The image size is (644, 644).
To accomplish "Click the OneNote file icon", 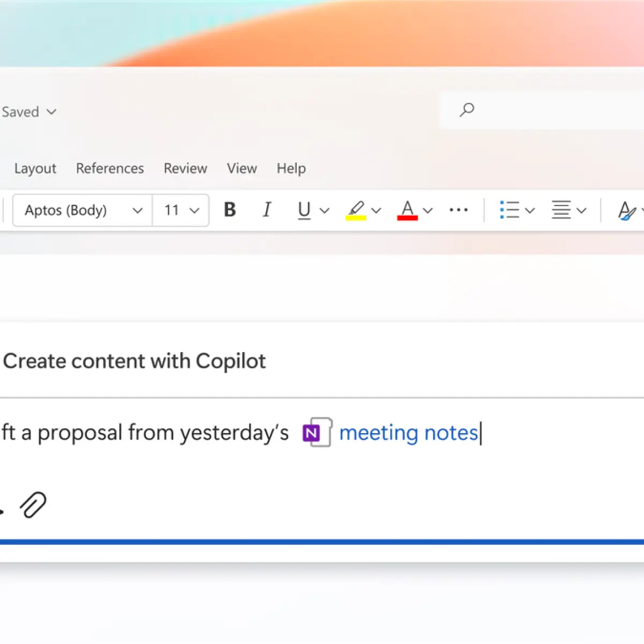I will coord(317,433).
